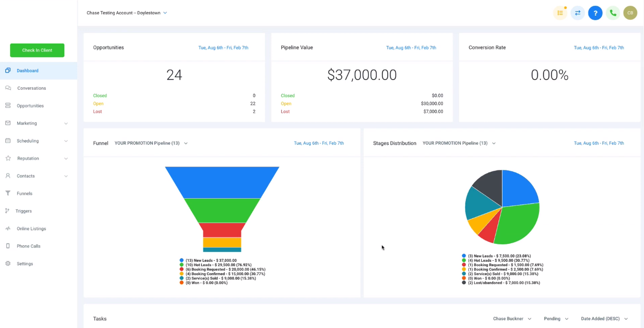Click the Triggers branch icon in sidebar

7,211
